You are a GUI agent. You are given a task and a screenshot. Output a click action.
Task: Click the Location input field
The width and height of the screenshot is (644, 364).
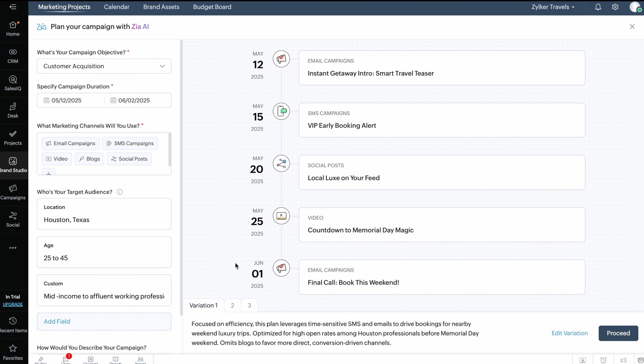point(104,220)
